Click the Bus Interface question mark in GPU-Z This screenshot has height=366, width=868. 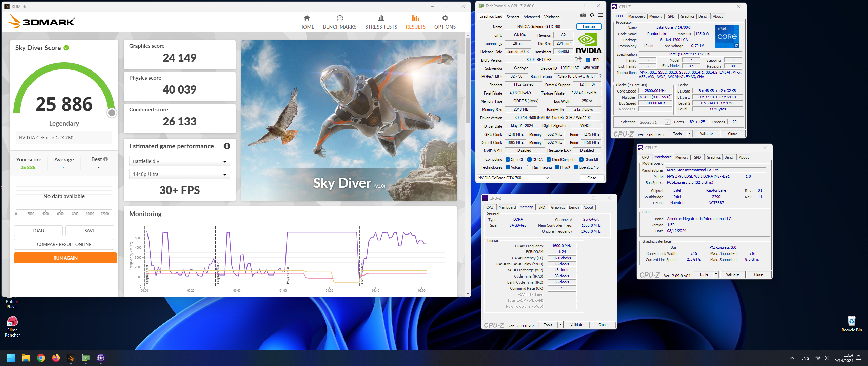600,76
